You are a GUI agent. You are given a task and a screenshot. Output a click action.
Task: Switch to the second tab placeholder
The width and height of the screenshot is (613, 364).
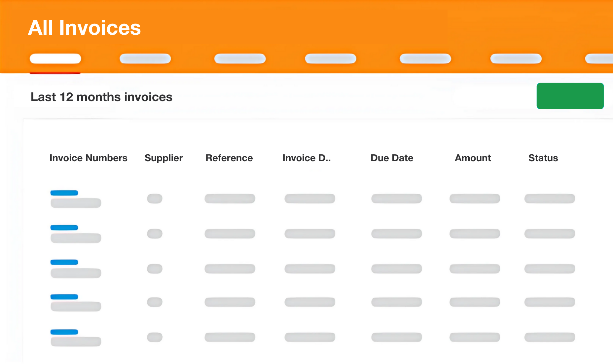[x=145, y=58]
